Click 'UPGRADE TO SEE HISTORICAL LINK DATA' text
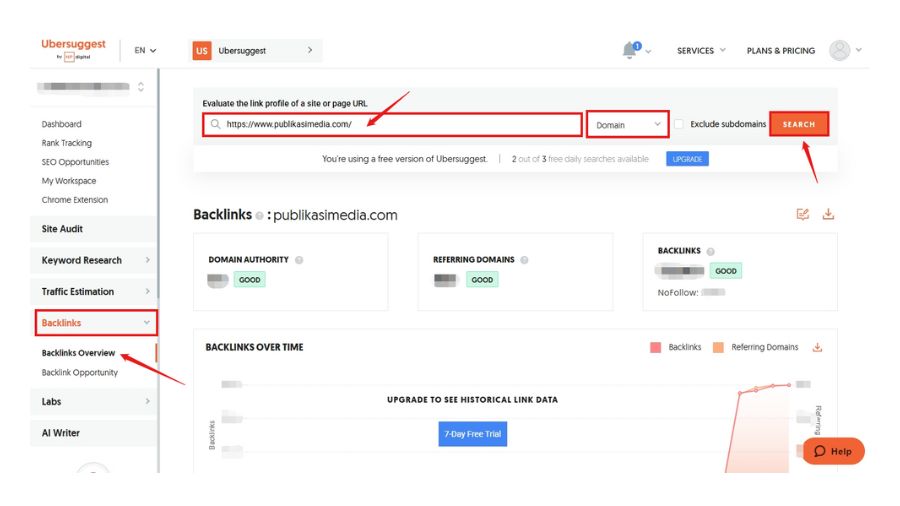This screenshot has width=900, height=506. coord(472,400)
